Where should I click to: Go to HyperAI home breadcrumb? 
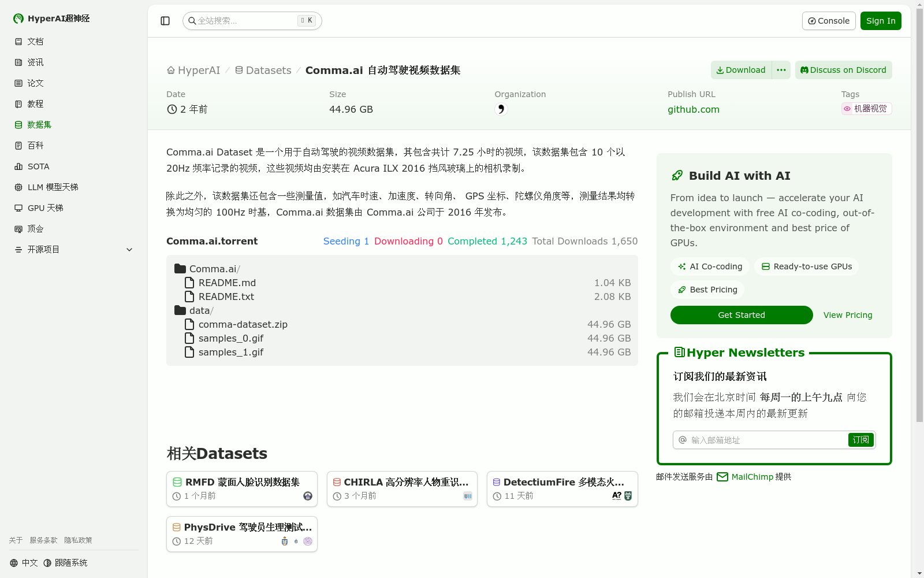(193, 70)
